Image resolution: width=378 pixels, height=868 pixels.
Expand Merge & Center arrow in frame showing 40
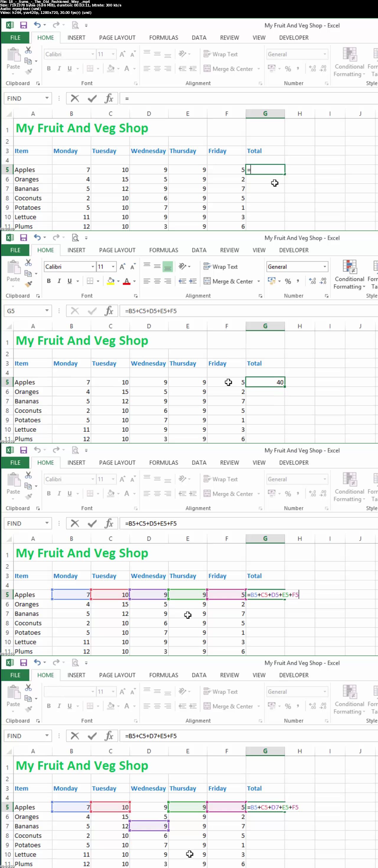[259, 281]
